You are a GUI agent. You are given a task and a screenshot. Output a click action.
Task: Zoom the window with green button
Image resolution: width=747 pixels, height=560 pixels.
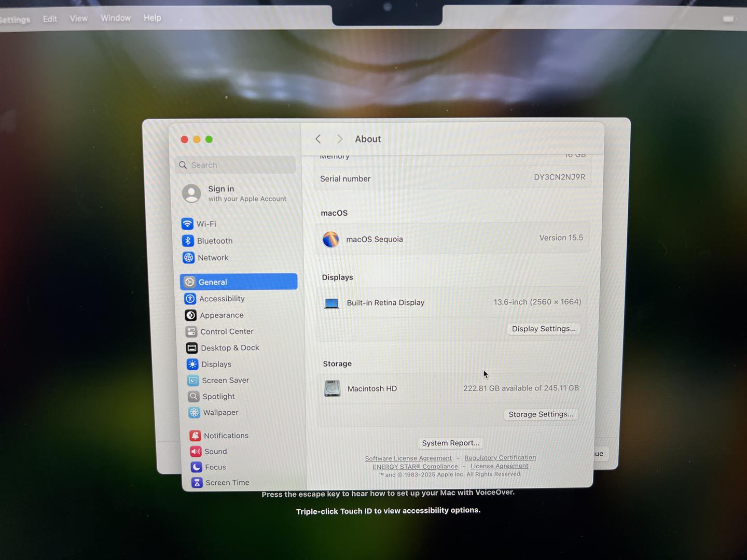[x=209, y=139]
